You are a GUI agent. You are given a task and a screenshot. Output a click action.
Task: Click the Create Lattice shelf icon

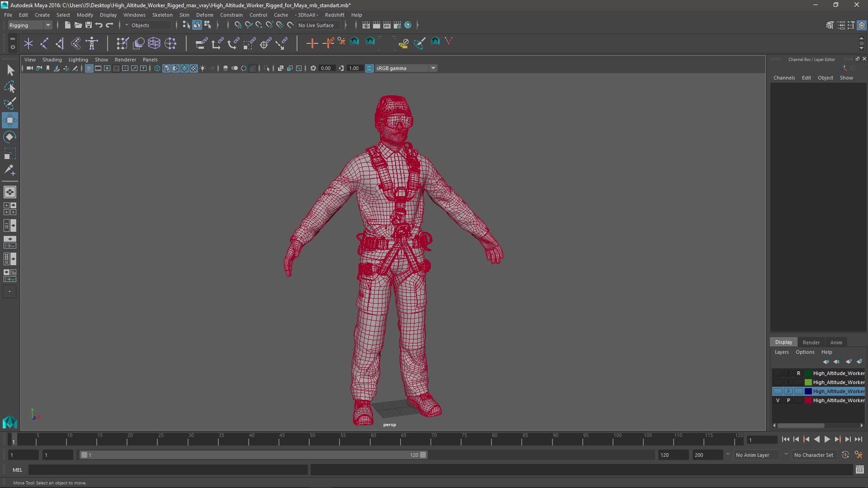tap(154, 43)
